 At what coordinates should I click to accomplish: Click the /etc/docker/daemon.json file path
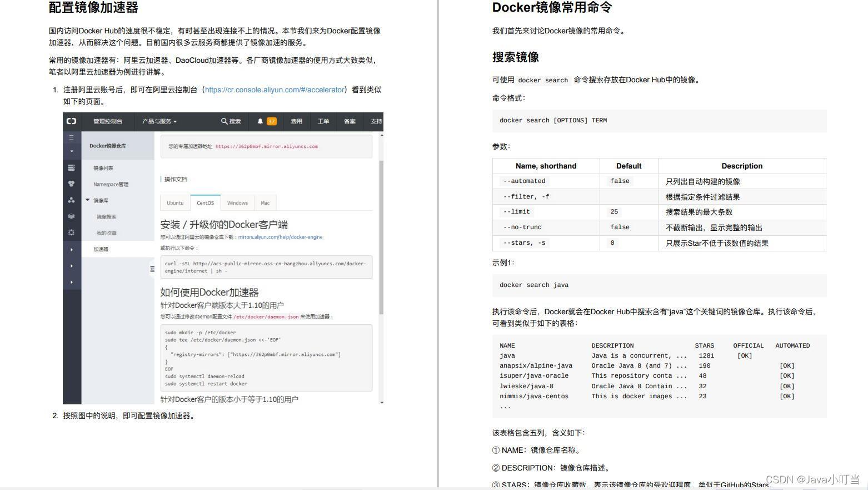[x=266, y=316]
